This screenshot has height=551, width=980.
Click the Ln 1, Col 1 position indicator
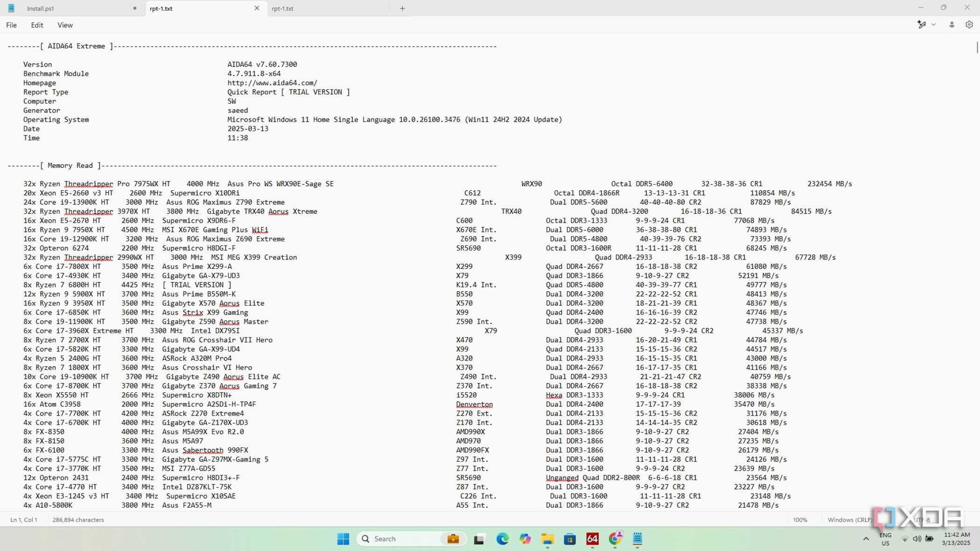[24, 520]
